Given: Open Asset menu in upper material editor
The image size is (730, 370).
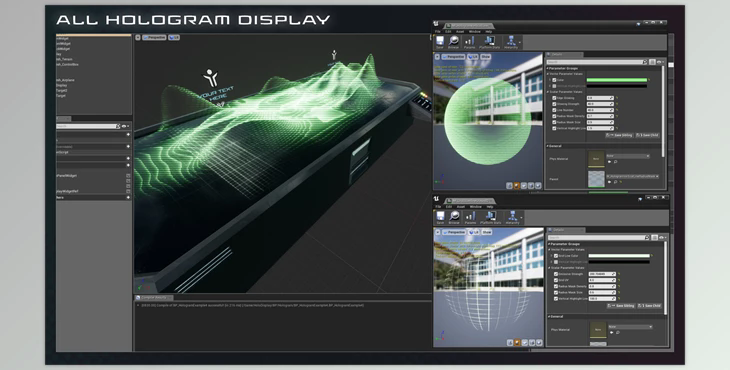Looking at the screenshot, I should tap(460, 32).
